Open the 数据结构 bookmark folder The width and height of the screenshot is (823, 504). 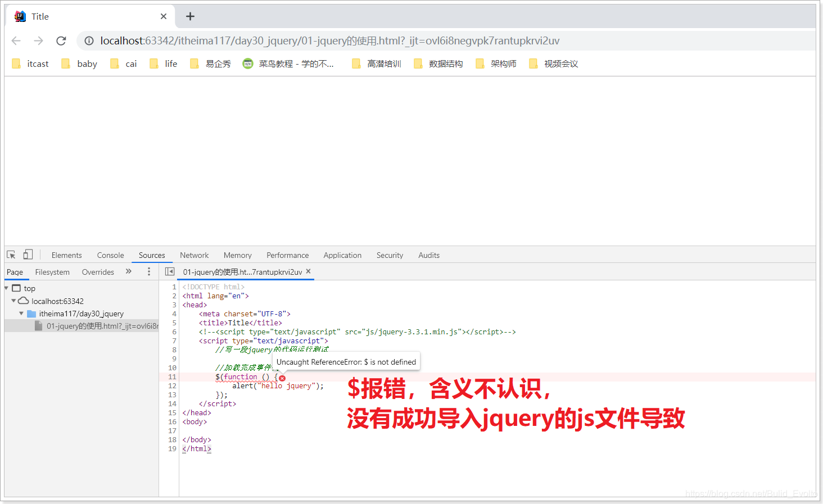tap(438, 63)
